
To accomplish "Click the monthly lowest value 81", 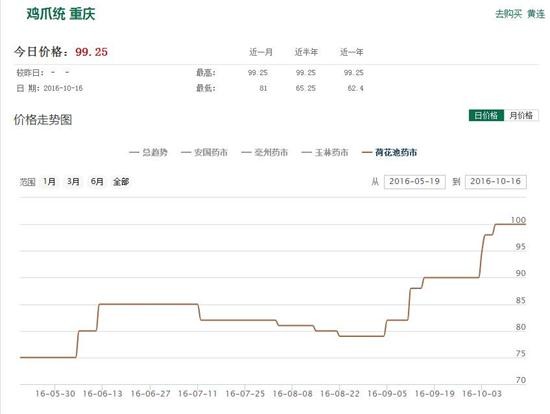I will point(263,88).
